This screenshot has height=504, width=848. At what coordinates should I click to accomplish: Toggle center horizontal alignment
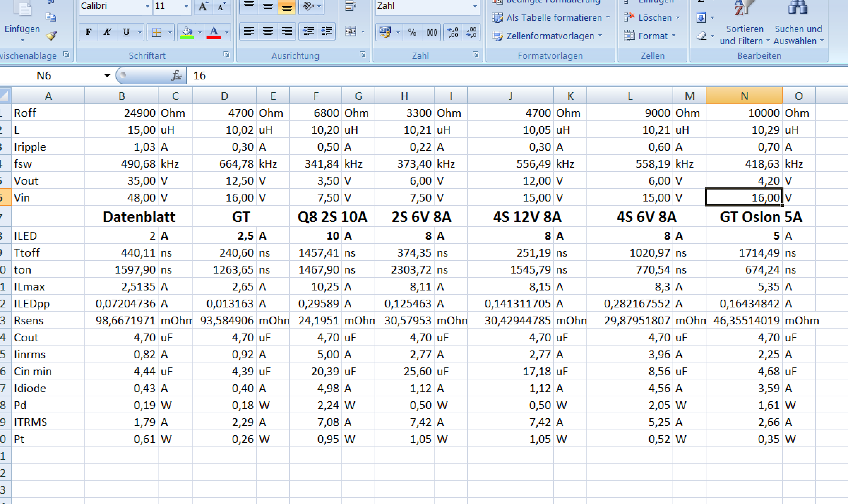(268, 32)
